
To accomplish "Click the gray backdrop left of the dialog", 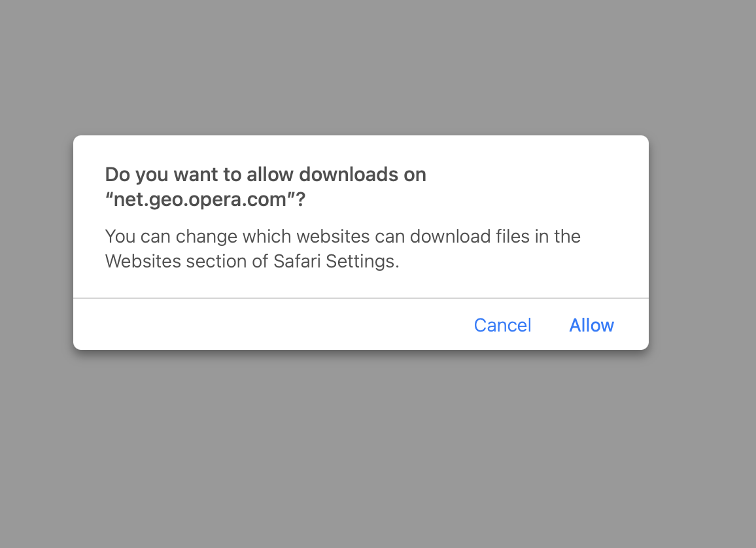I will (36, 243).
